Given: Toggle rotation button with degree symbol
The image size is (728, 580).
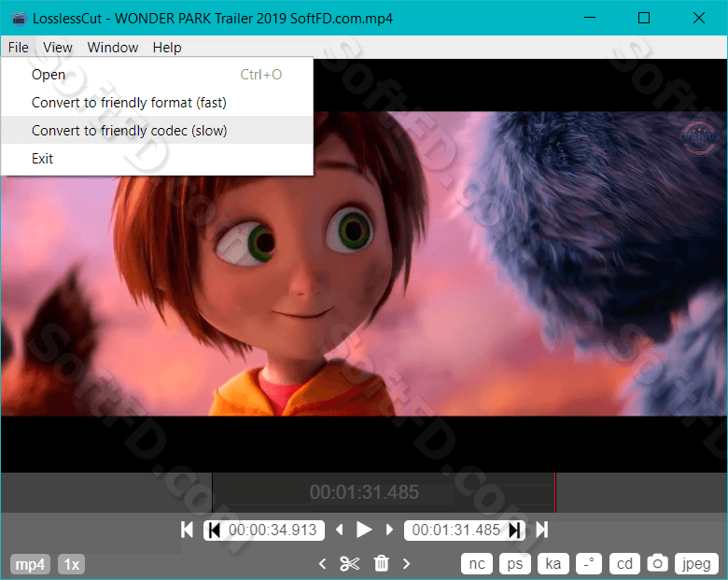Looking at the screenshot, I should pyautogui.click(x=589, y=564).
